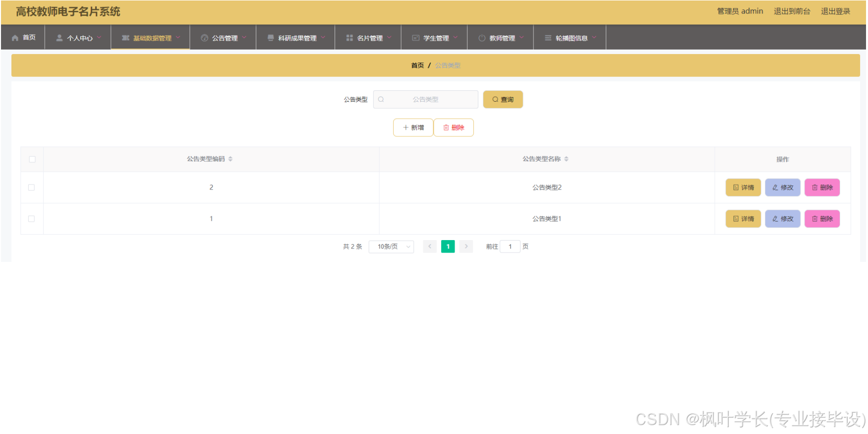
Task: Expand 学生管理 menu chevron
Action: tap(456, 37)
